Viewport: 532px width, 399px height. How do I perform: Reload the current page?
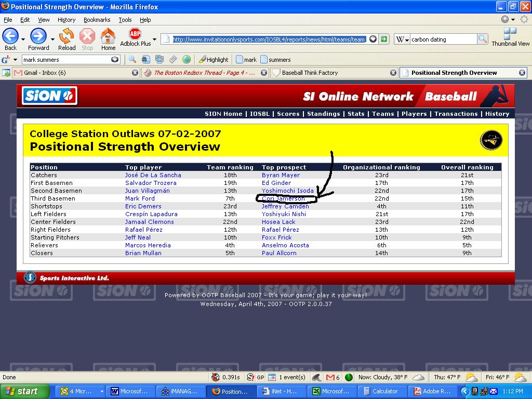67,38
